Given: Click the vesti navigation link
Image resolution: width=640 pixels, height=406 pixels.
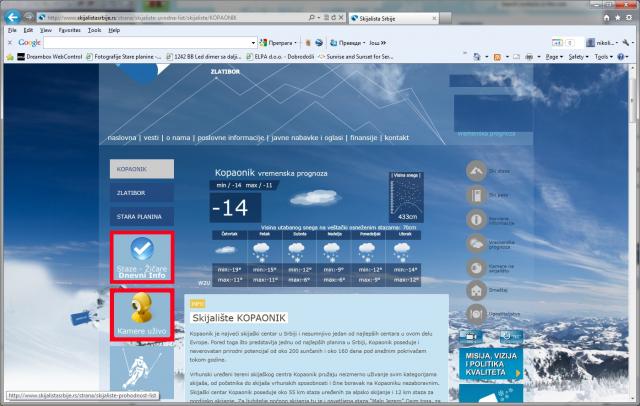Looking at the screenshot, I should click(151, 138).
